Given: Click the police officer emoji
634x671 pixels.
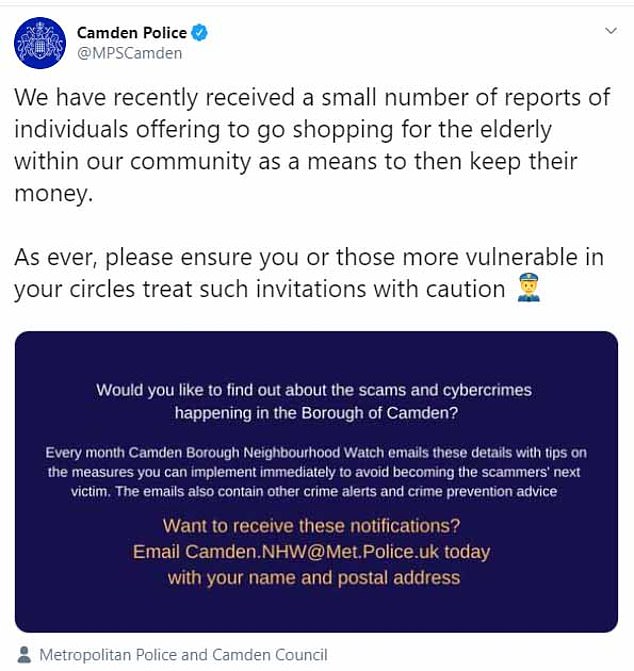Looking at the screenshot, I should click(527, 290).
